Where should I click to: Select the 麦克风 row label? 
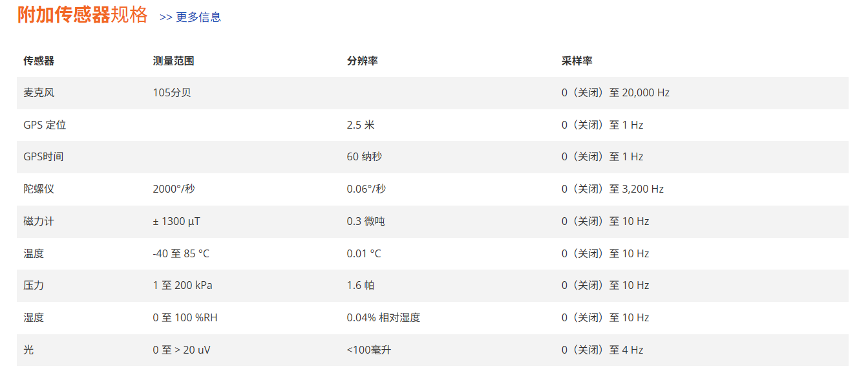tap(39, 92)
